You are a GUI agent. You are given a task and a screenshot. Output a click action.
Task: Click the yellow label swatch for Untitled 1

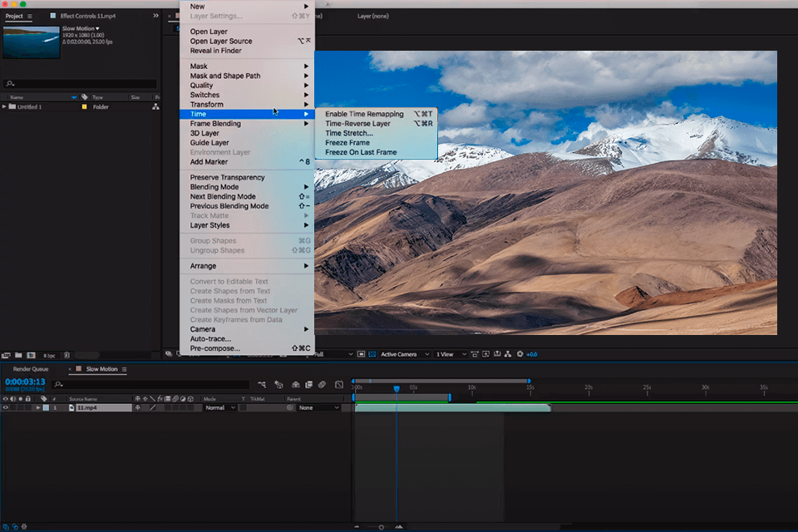[x=85, y=107]
